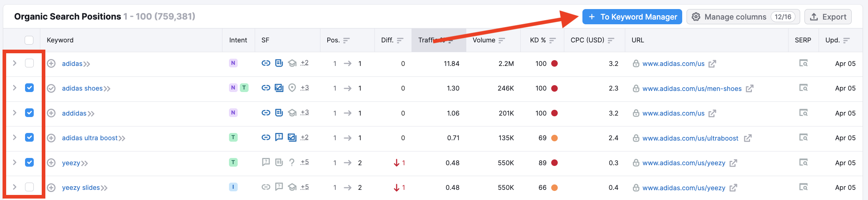868x200 pixels.
Task: Check the yeezy slides row checkbox
Action: click(x=29, y=187)
